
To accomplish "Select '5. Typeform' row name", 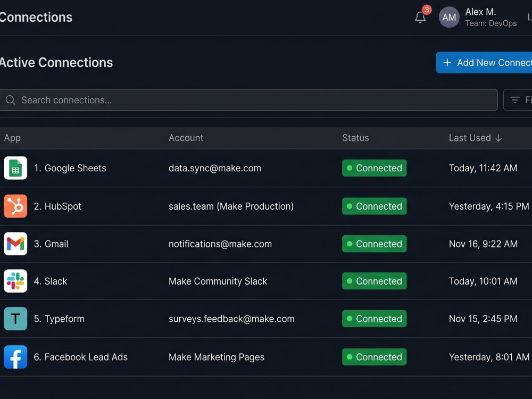I will pos(59,319).
